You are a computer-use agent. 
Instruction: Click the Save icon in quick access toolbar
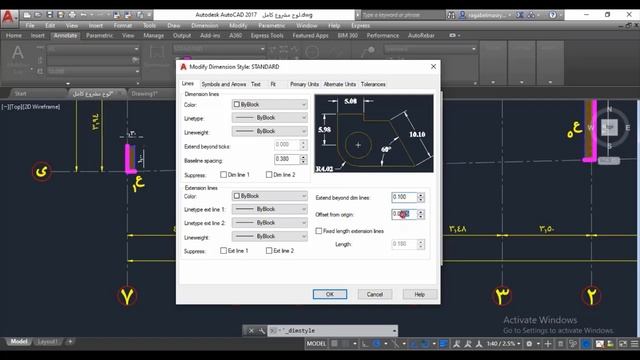tap(49, 15)
